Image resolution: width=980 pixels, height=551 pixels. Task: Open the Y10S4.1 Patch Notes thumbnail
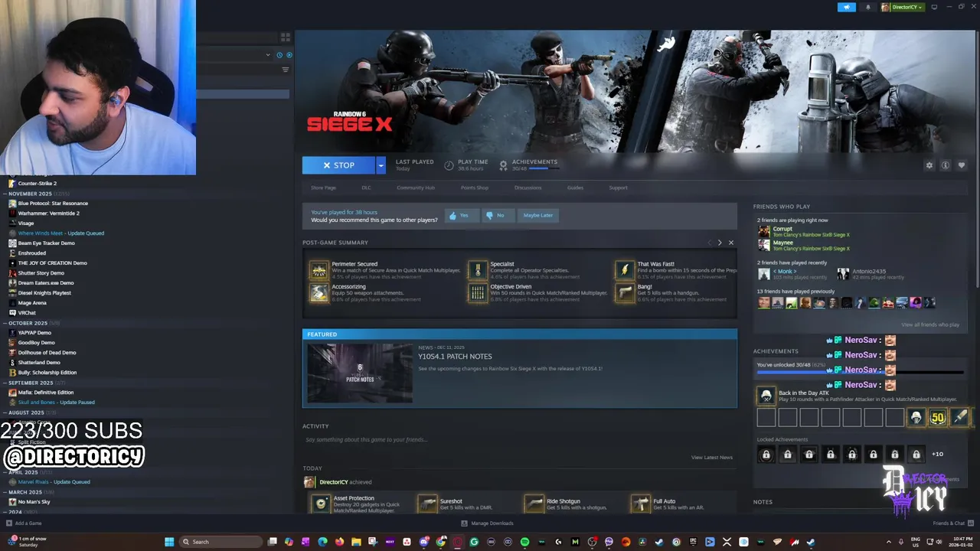[x=359, y=373]
